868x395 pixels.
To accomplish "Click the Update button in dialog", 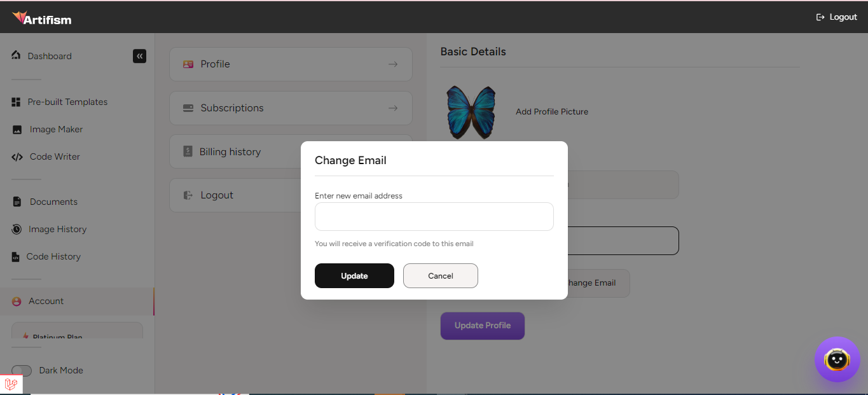I will 354,275.
